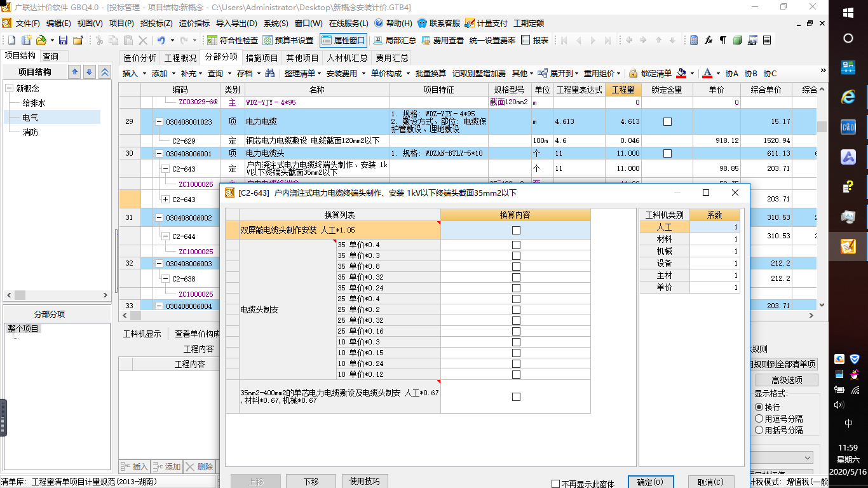The width and height of the screenshot is (868, 488).
Task: Collapse the C2-644 tree node
Action: tap(165, 236)
